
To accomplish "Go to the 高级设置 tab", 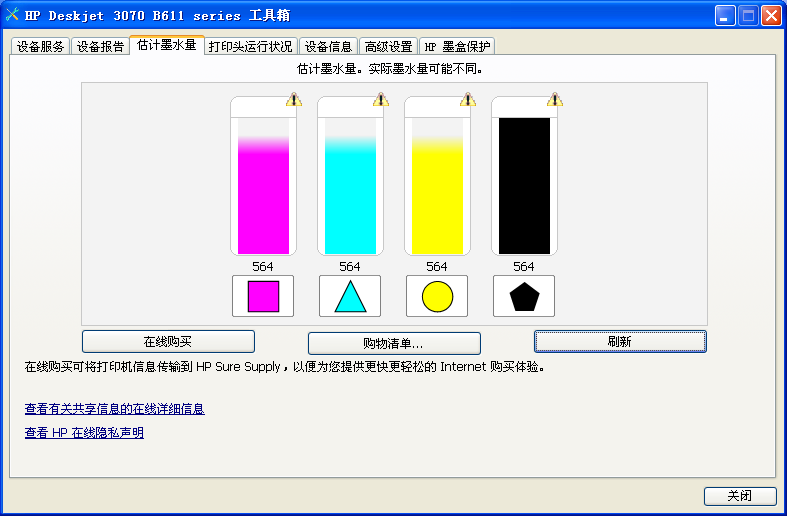I will click(x=388, y=47).
